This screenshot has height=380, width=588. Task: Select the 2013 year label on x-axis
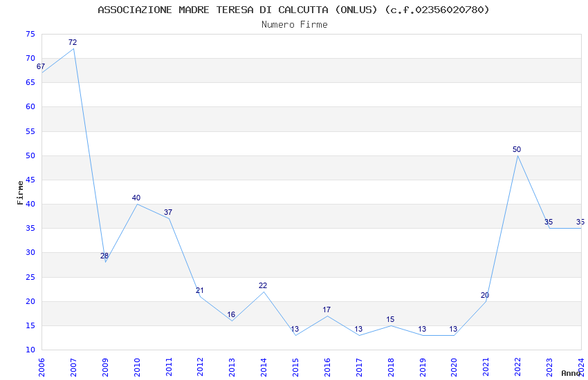[232, 368]
